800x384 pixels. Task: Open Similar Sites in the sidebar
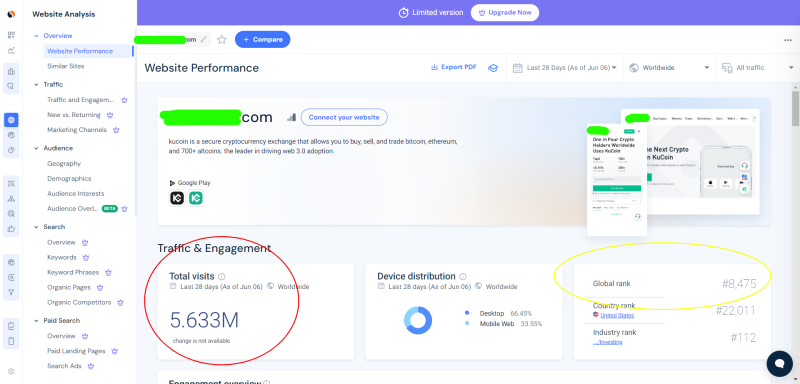click(x=66, y=66)
